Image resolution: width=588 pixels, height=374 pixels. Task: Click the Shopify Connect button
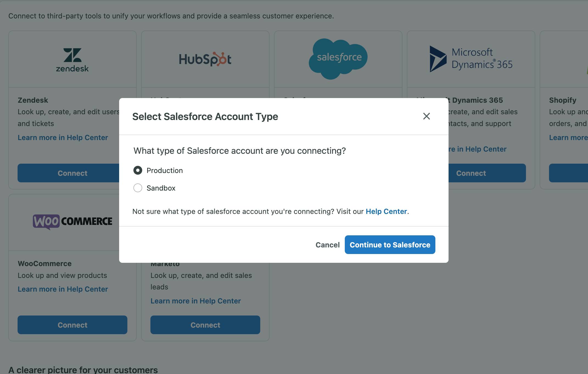(x=569, y=173)
